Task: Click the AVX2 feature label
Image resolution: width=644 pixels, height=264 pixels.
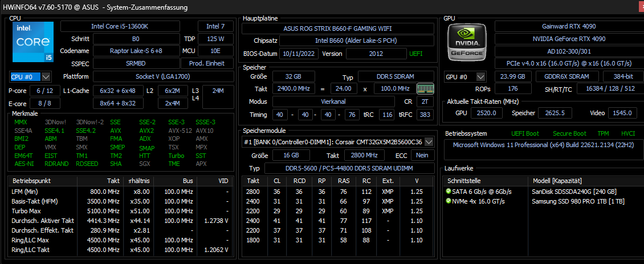Action: pyautogui.click(x=146, y=131)
